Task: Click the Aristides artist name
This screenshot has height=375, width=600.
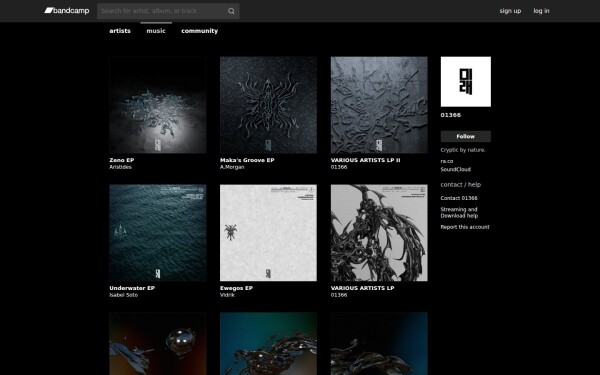Action: (121, 167)
